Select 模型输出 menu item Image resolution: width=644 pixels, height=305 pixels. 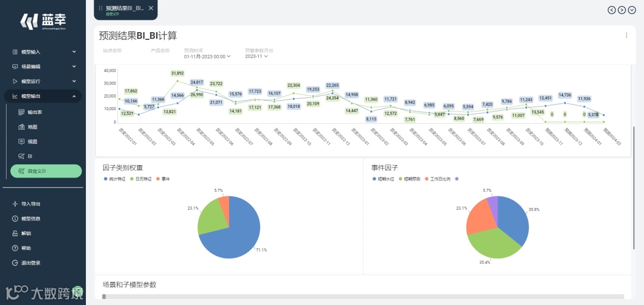pyautogui.click(x=43, y=96)
